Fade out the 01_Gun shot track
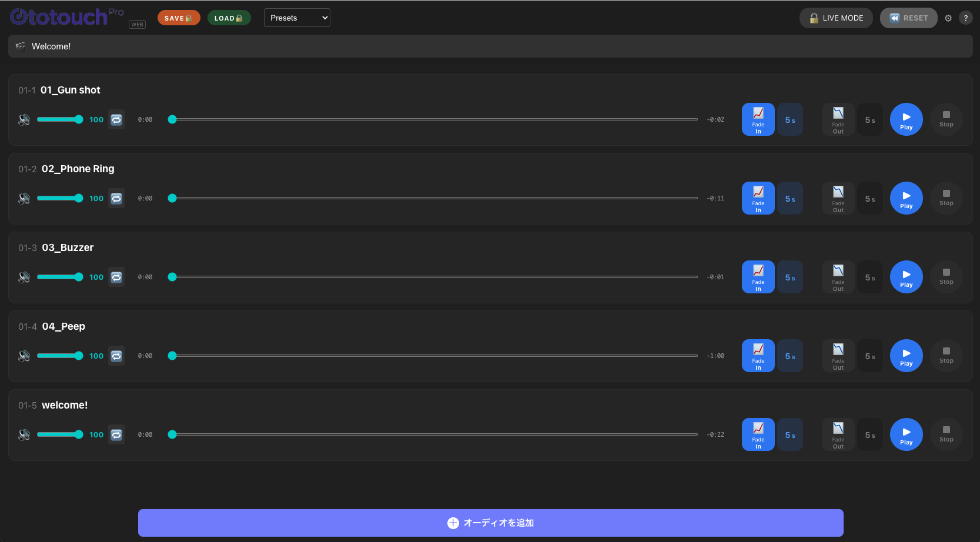This screenshot has height=542, width=980. [838, 119]
